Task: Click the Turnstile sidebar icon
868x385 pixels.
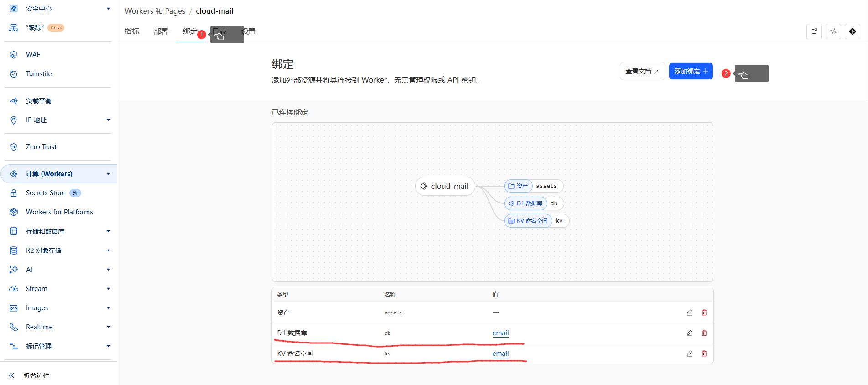Action: (14, 74)
